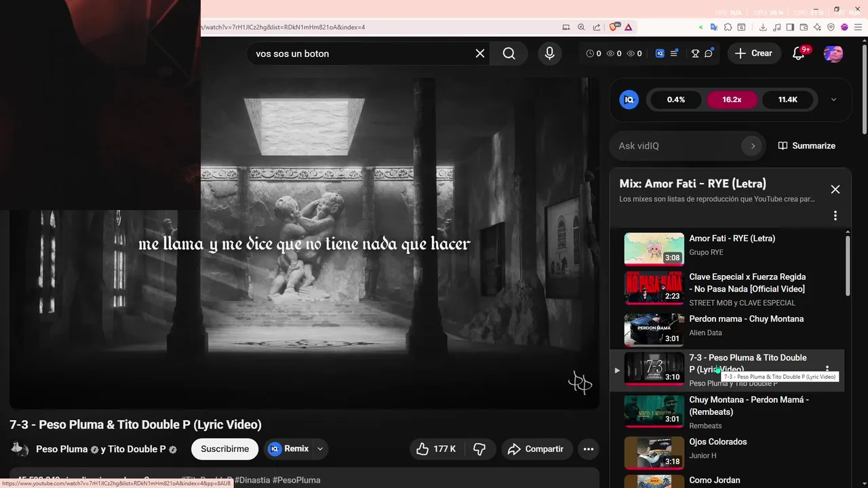Click the address bar URL
The image size is (868, 488).
(284, 27)
